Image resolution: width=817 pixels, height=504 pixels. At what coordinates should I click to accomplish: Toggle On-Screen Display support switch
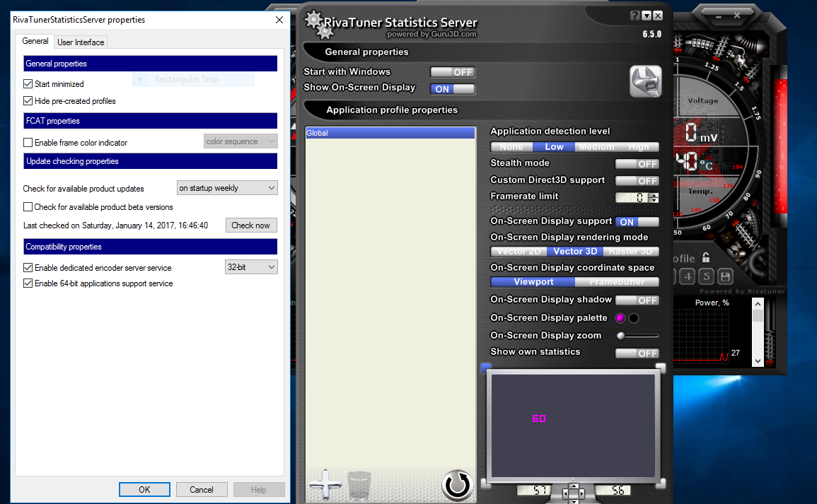pos(637,222)
